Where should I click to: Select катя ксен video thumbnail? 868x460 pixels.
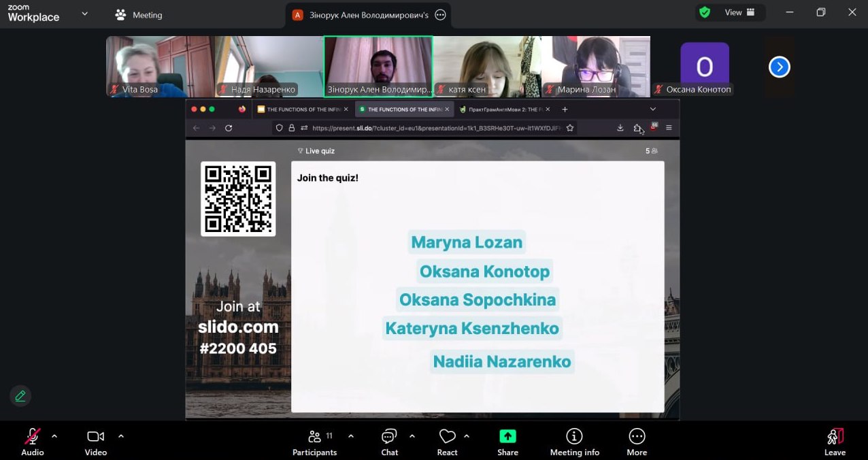(x=487, y=67)
